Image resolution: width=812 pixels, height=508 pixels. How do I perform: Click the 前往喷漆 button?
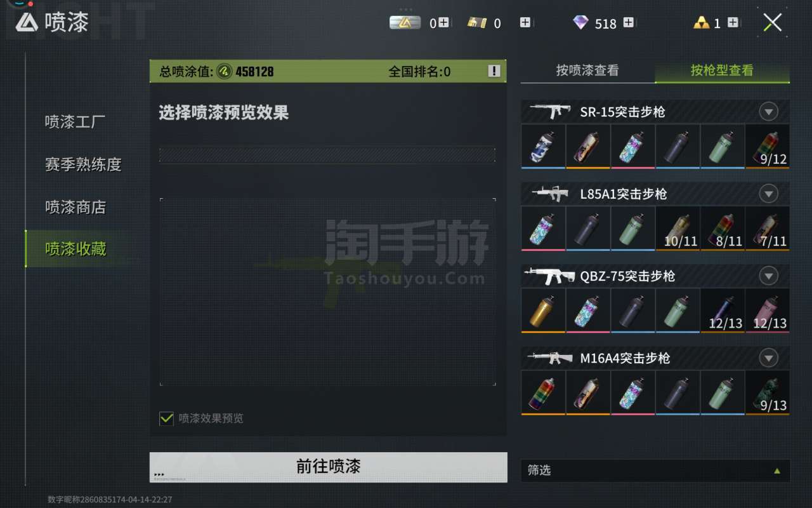click(x=329, y=467)
